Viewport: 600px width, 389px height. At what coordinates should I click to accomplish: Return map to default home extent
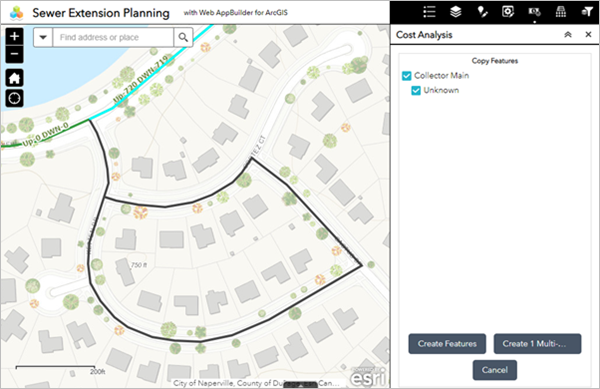pos(15,78)
